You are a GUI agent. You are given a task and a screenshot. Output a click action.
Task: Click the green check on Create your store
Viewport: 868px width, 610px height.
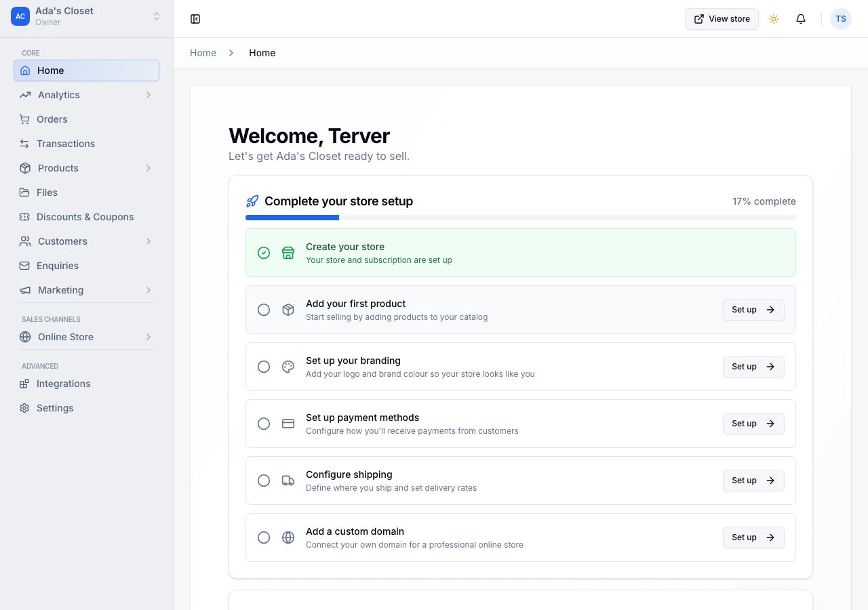(x=264, y=253)
